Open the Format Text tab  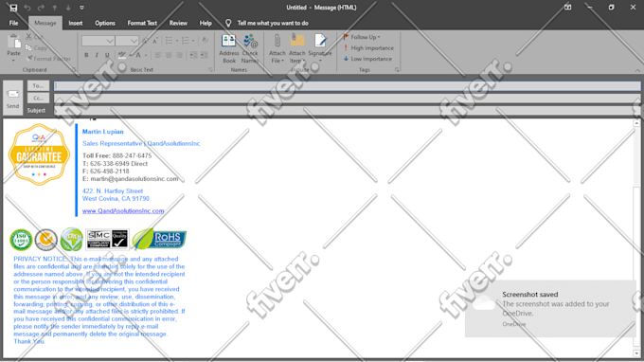142,23
